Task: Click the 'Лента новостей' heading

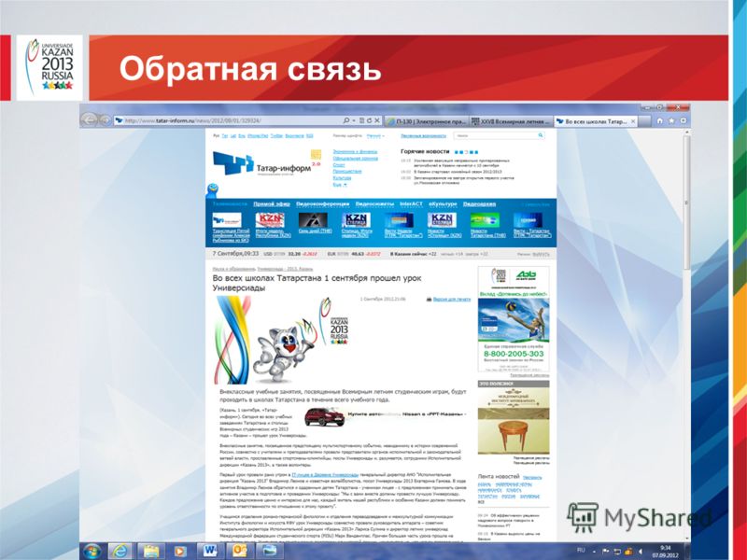Action: pyautogui.click(x=499, y=476)
